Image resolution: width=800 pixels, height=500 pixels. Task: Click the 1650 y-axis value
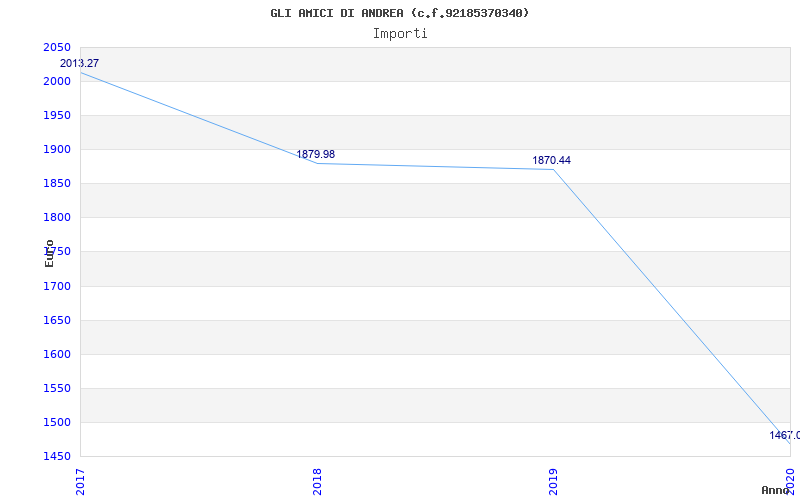click(57, 320)
